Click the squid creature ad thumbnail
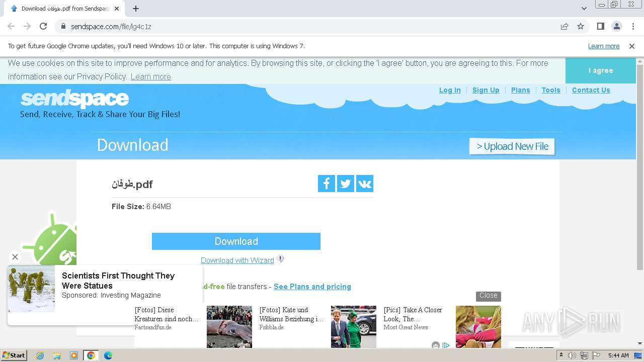The width and height of the screenshot is (644, 362). 229,327
